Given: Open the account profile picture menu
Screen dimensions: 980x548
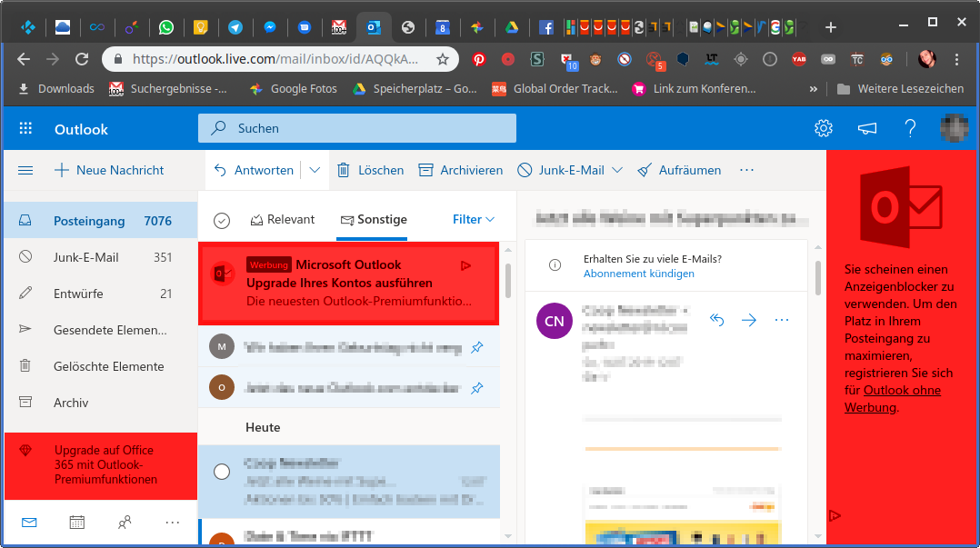Looking at the screenshot, I should 954,128.
